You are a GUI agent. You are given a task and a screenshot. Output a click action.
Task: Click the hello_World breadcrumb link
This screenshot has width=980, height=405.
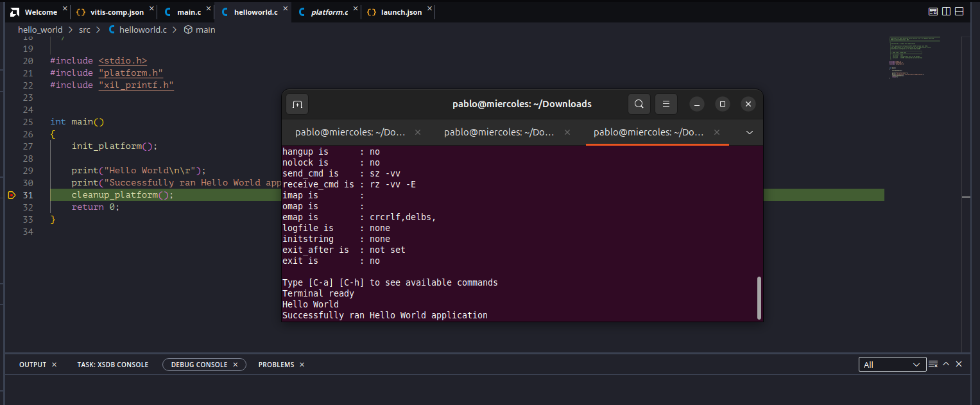[x=40, y=30]
